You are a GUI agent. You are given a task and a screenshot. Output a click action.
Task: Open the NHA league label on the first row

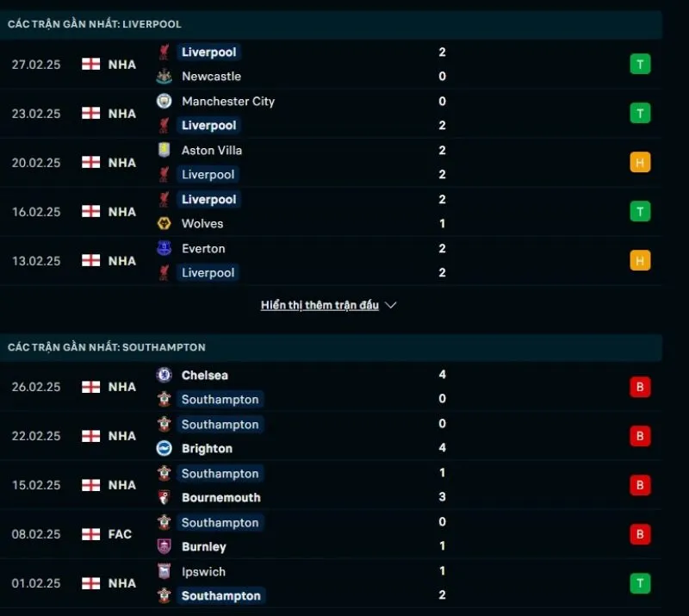(121, 65)
